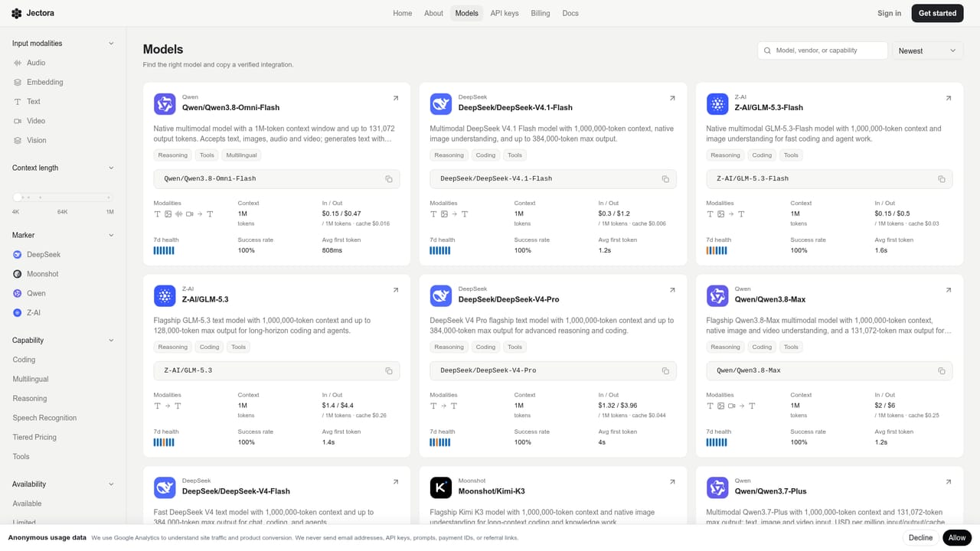The width and height of the screenshot is (980, 551).
Task: Focus the model, vendor, or capability search
Action: click(822, 51)
